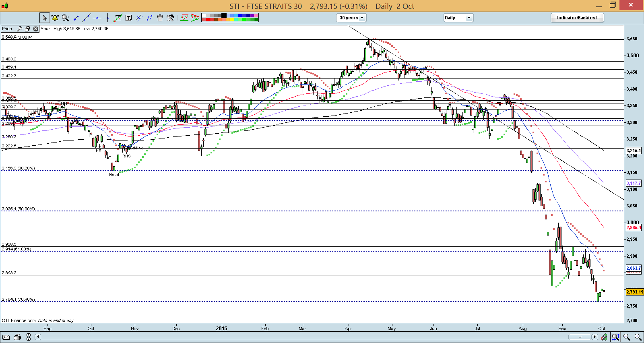
Task: Open the price alert bell tool
Action: point(55,18)
